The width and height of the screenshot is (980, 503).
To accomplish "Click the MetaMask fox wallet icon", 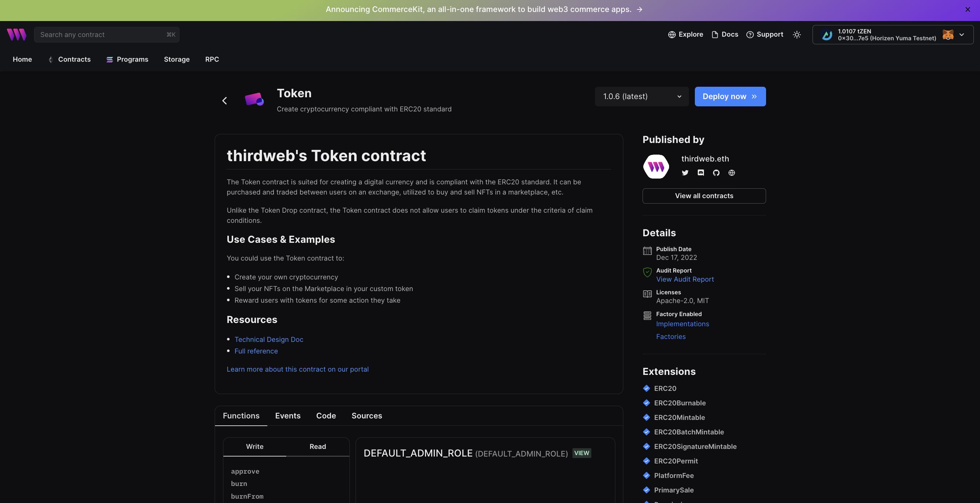I will click(x=948, y=34).
